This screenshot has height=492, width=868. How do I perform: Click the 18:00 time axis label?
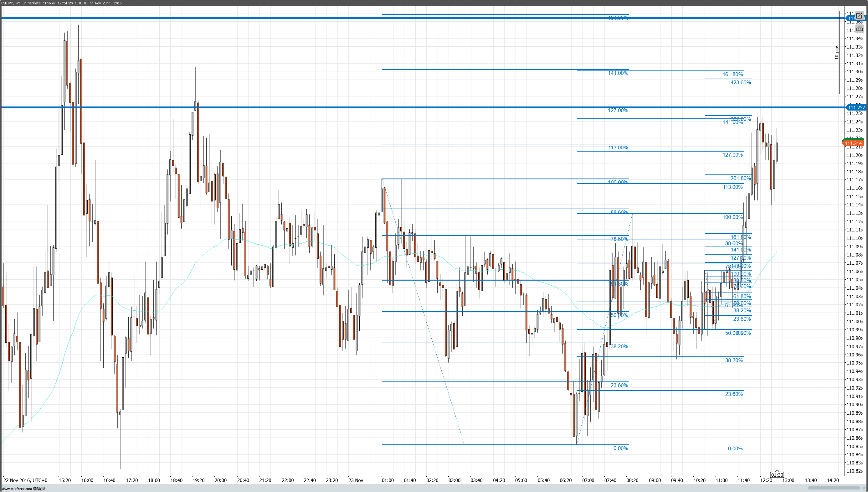[x=154, y=480]
